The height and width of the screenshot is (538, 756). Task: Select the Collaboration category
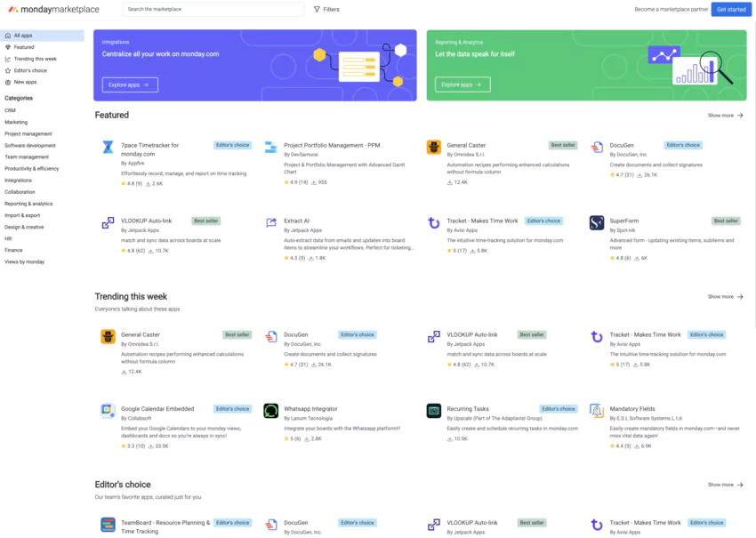point(20,192)
